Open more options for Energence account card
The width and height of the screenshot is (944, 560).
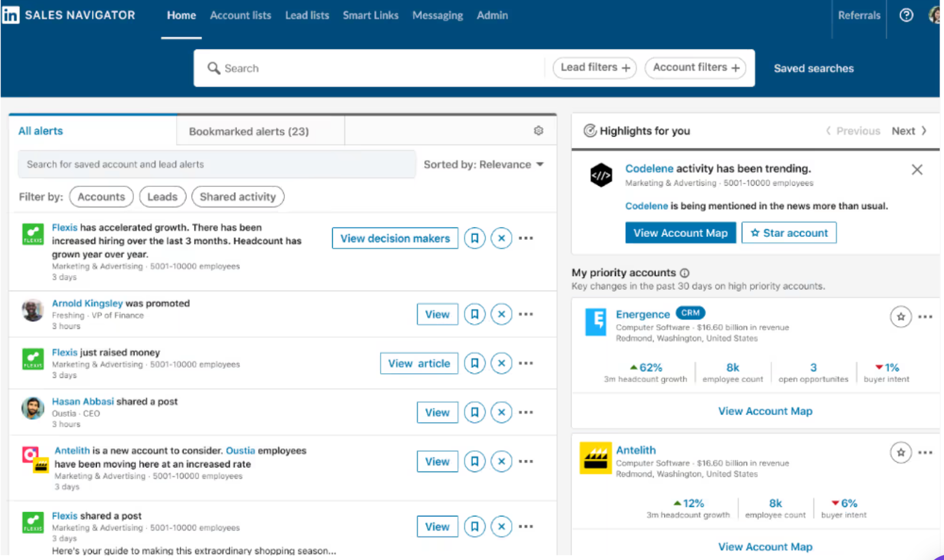pos(925,317)
